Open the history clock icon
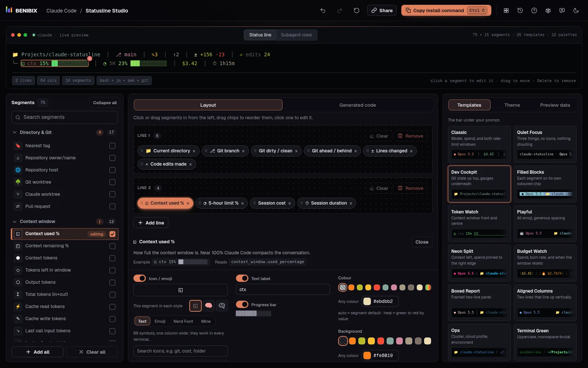 (x=520, y=11)
